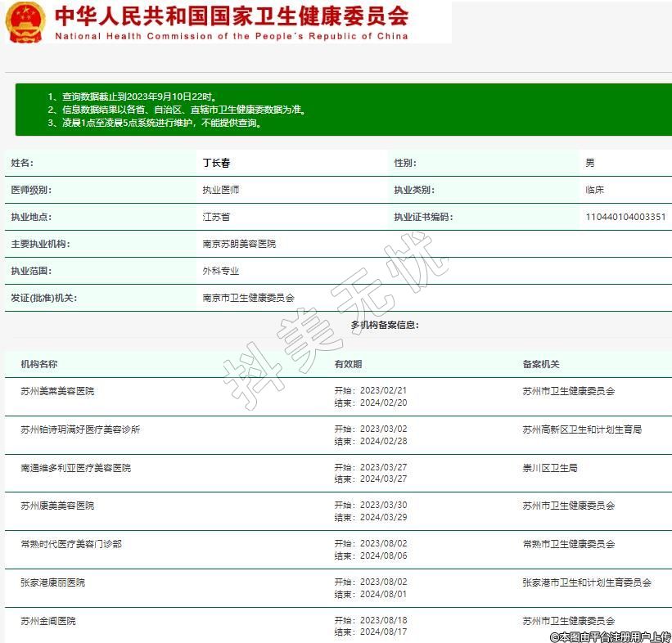672x643 pixels.
Task: Click the 张家港康丽医院 entry
Action: tap(52, 582)
